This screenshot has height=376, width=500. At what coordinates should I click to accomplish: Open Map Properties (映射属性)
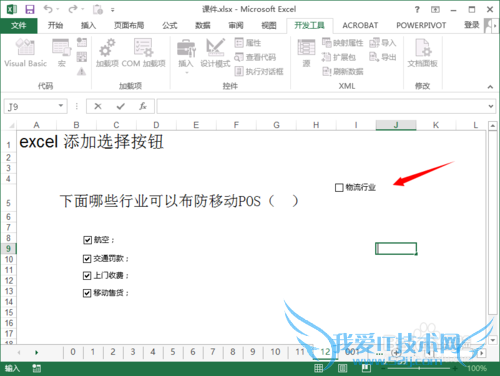pyautogui.click(x=342, y=43)
